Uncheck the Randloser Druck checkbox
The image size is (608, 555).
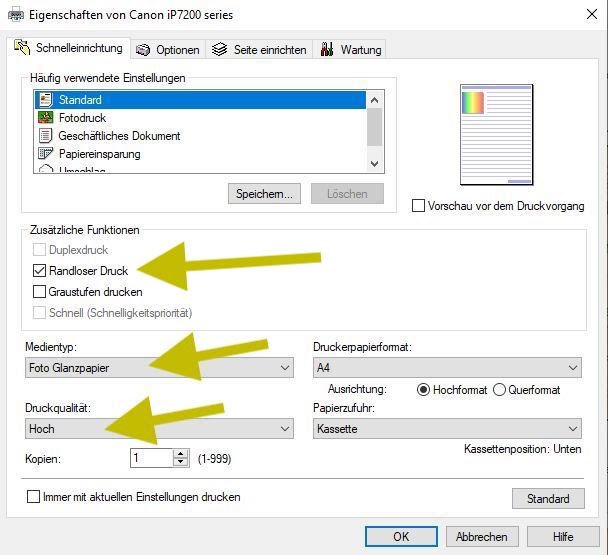(x=39, y=270)
